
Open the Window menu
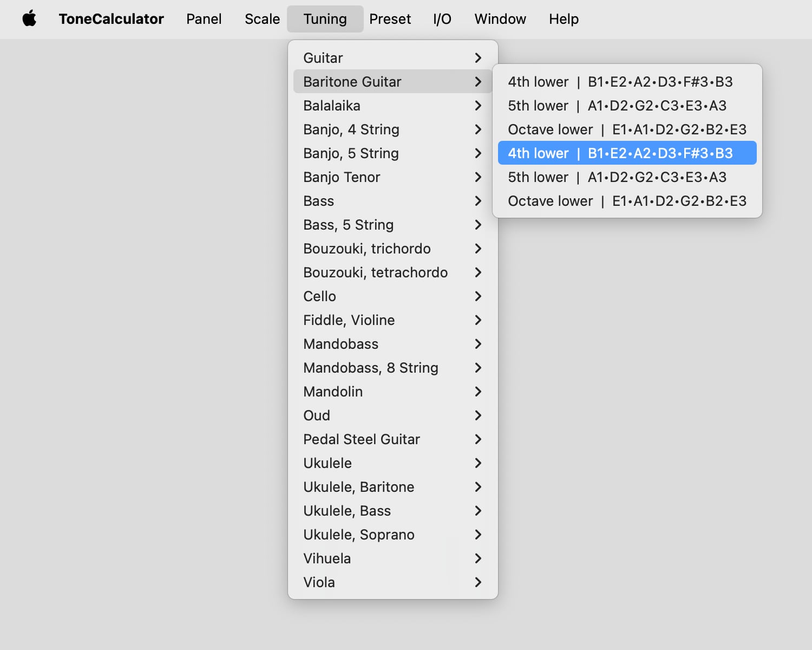tap(500, 19)
